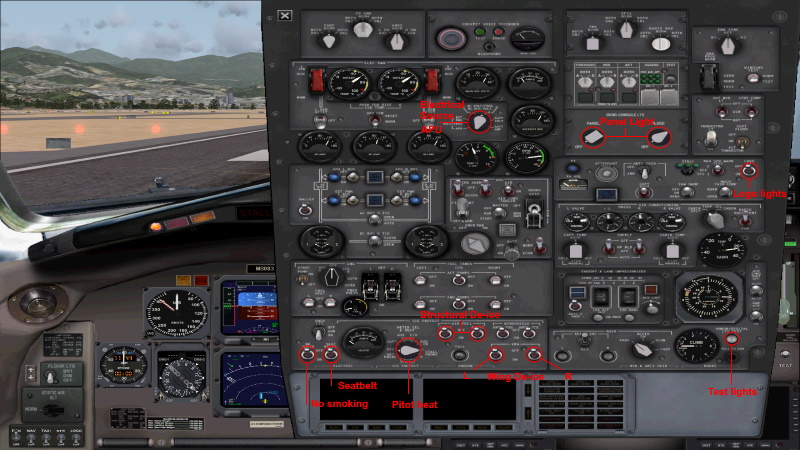Flip the left Wing De-ice switch
Image resolution: width=800 pixels, height=450 pixels.
495,354
